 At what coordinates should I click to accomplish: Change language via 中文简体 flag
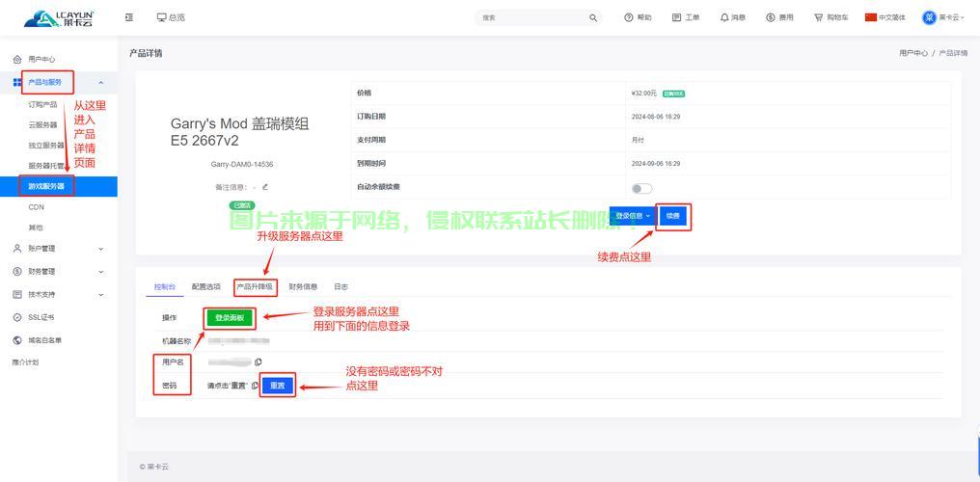(x=885, y=17)
